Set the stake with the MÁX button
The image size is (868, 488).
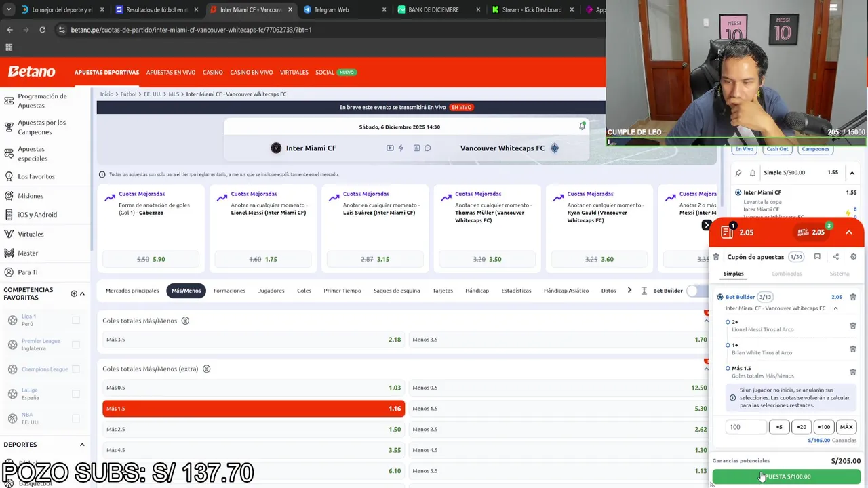(x=846, y=427)
